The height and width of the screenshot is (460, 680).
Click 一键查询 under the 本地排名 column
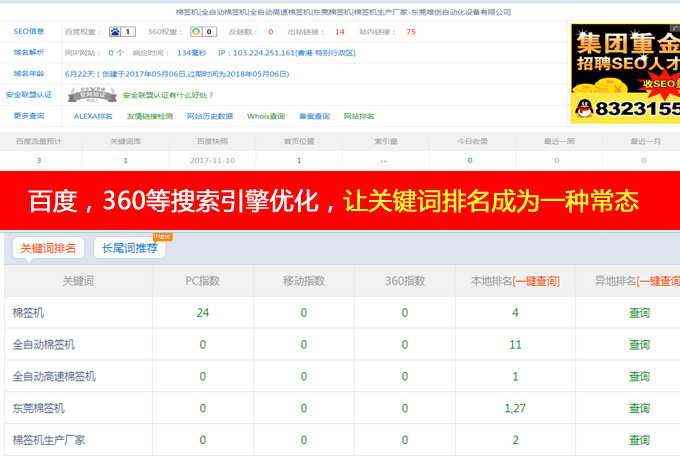pyautogui.click(x=536, y=281)
